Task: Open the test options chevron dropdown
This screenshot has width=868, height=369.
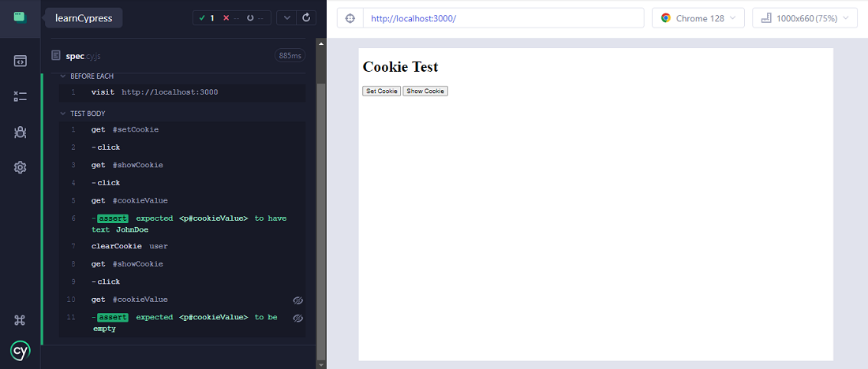Action: 286,17
